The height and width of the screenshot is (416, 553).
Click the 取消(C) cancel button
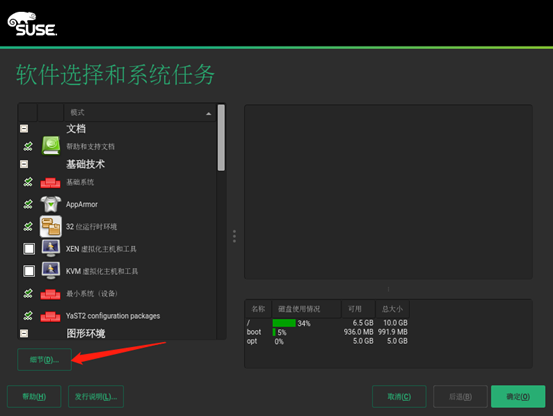(399, 397)
